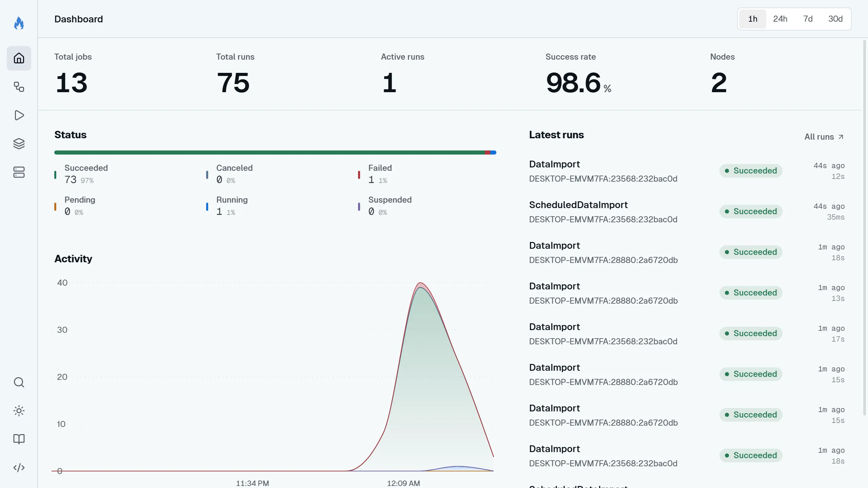Click the 44s ago time on the 12s run

[x=829, y=166]
